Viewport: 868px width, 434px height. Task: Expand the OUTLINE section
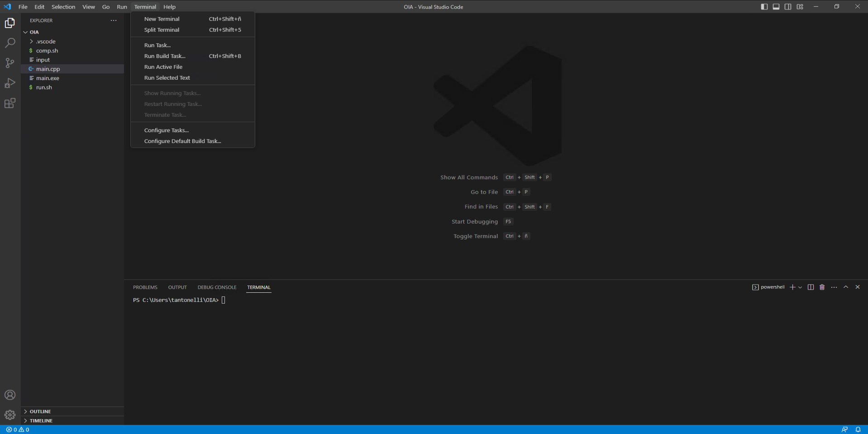coord(72,411)
